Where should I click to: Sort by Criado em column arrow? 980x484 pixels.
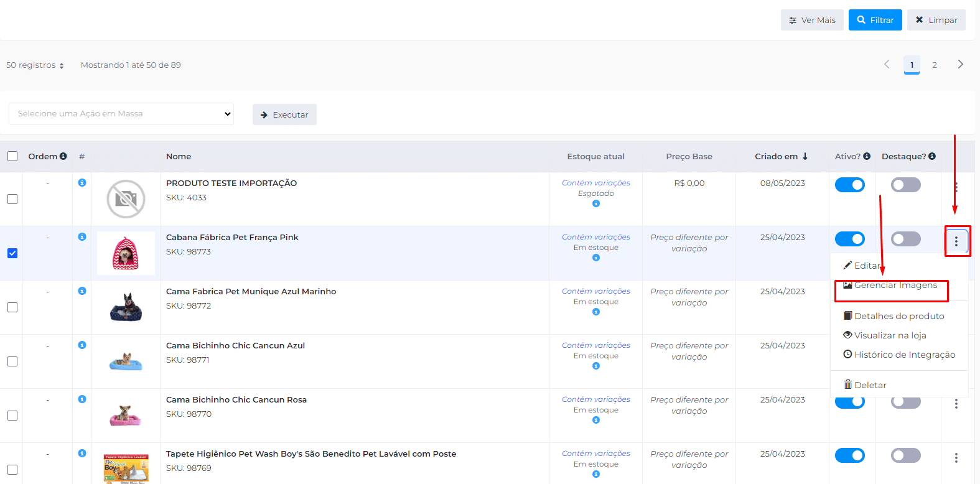pos(805,156)
